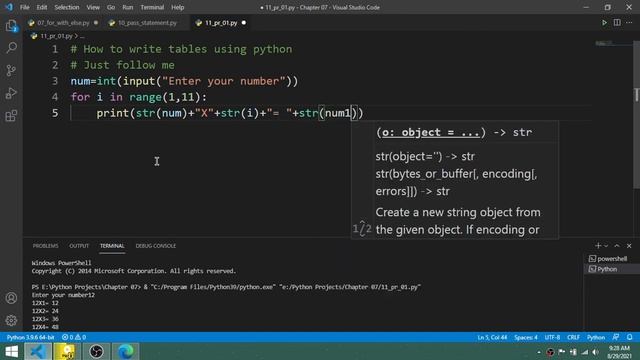Open the Edit menu
640x360 pixels.
(42, 7)
